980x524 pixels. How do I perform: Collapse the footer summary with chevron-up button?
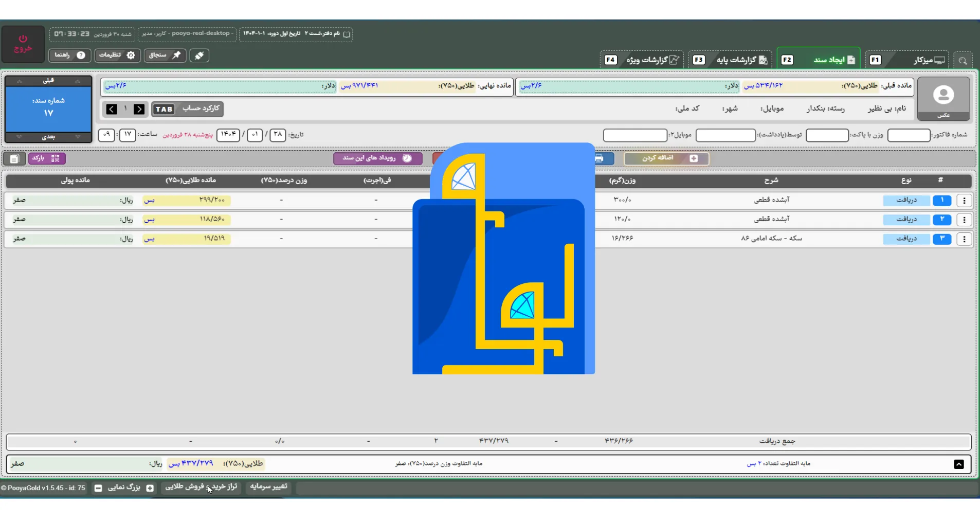pos(959,464)
